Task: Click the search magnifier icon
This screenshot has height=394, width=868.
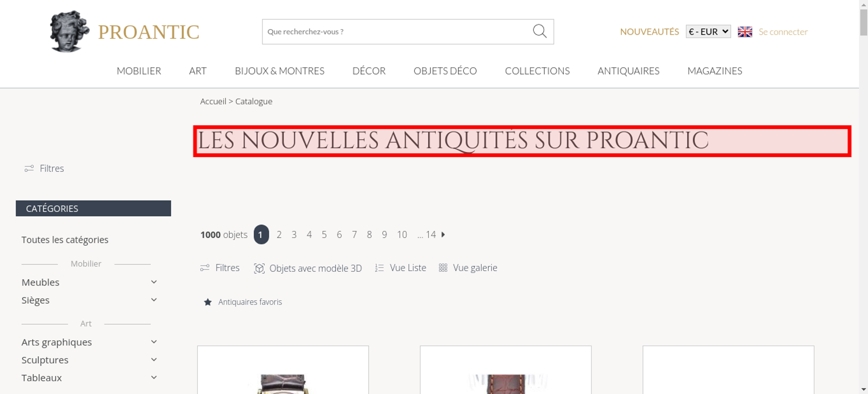Action: point(539,31)
